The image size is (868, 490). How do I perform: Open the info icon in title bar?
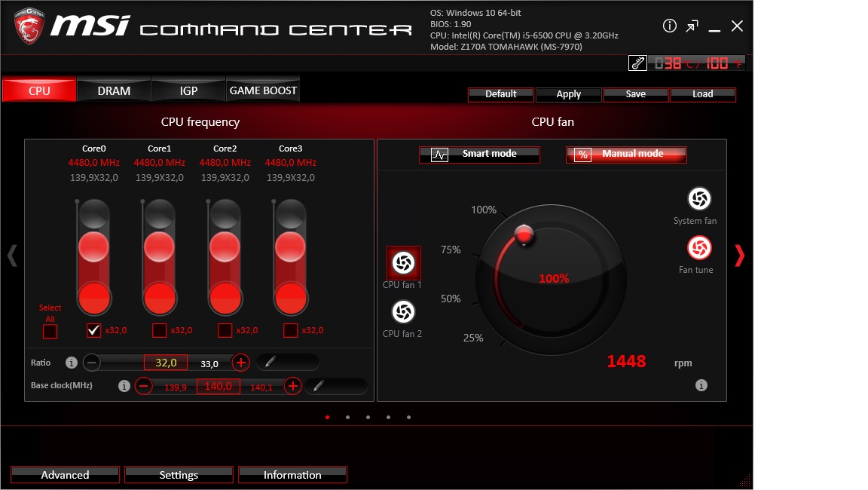coord(669,26)
